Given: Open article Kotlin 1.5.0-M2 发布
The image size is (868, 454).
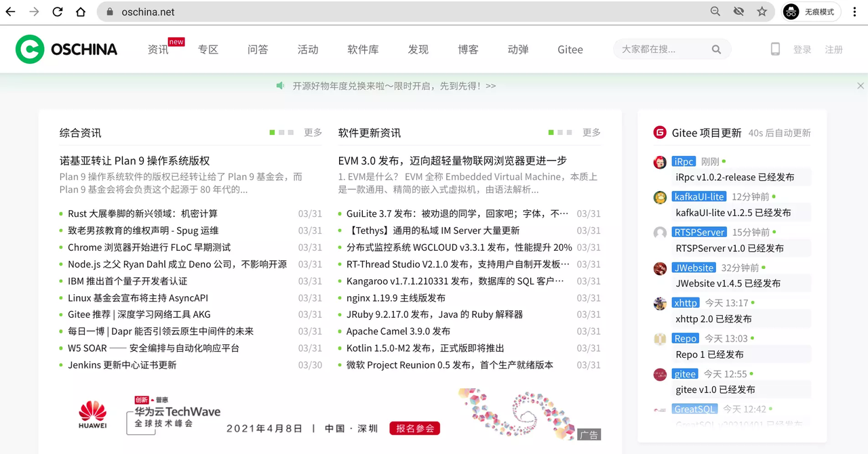Looking at the screenshot, I should tap(425, 348).
